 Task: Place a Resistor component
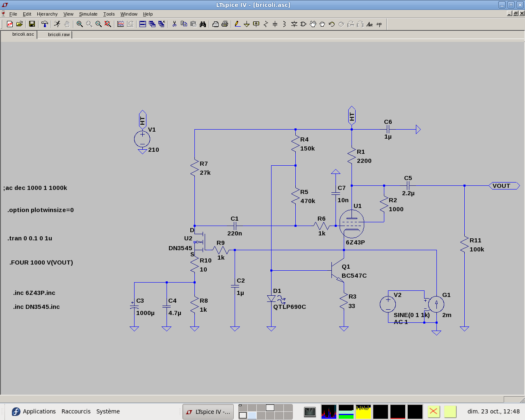click(x=266, y=24)
